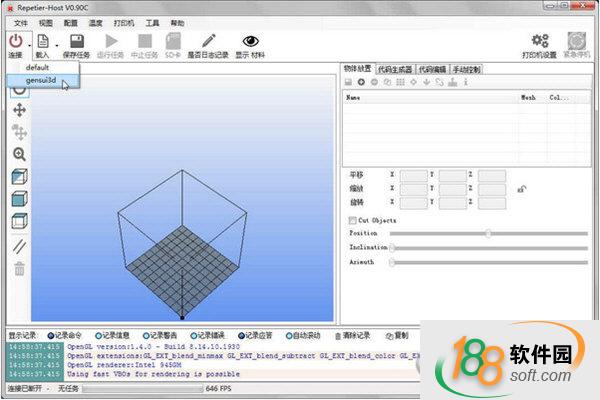The image size is (600, 400).
Task: Click the Position slider handle
Action: pos(488,233)
